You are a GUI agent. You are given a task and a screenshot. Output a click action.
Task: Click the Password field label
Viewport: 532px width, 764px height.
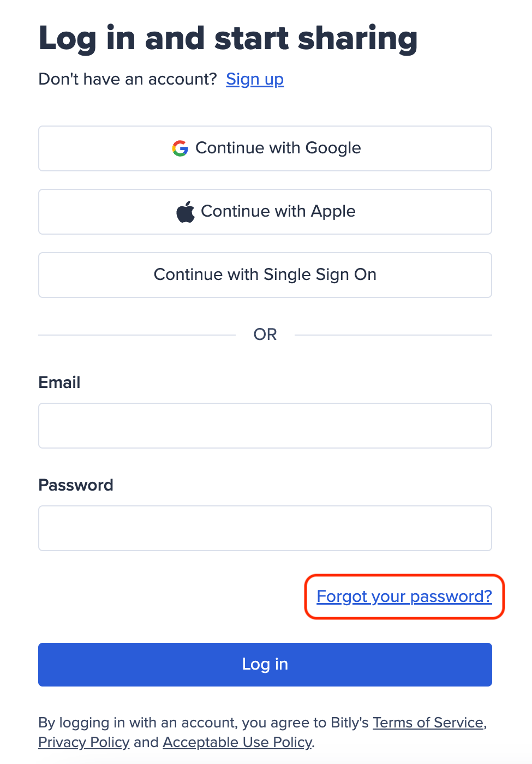click(76, 485)
